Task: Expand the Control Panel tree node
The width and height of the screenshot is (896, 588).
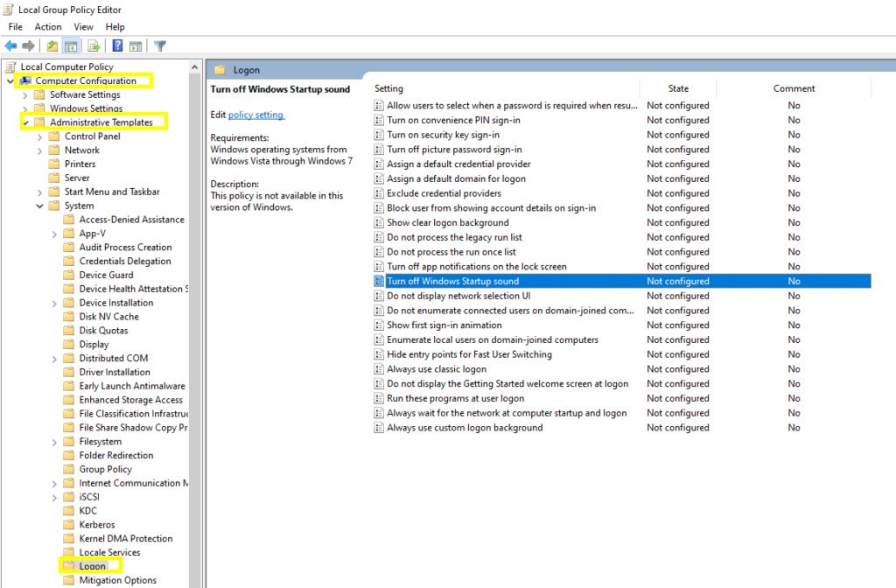Action: 40,136
